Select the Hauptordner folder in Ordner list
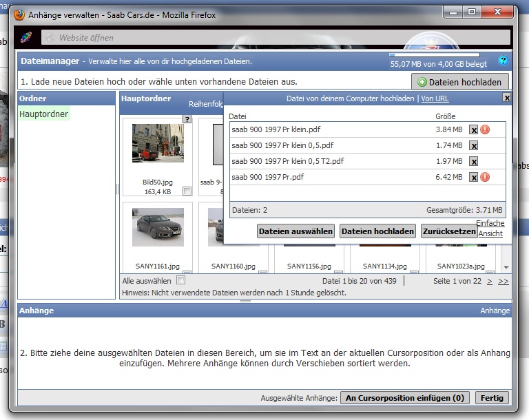529x420 pixels. coord(44,114)
